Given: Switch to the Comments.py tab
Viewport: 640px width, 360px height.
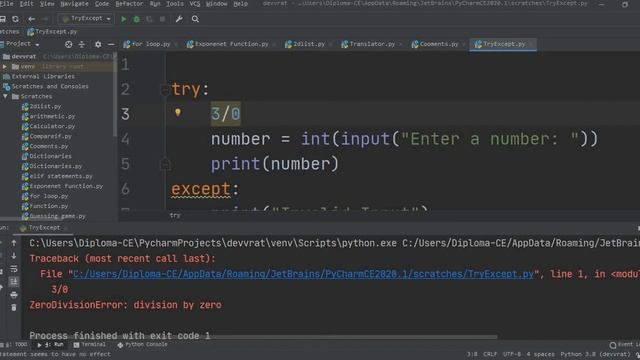Looking at the screenshot, I should (438, 44).
